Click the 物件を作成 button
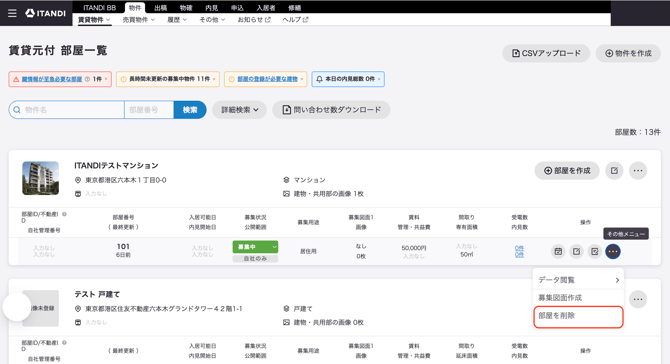This screenshot has height=364, width=670. point(628,53)
